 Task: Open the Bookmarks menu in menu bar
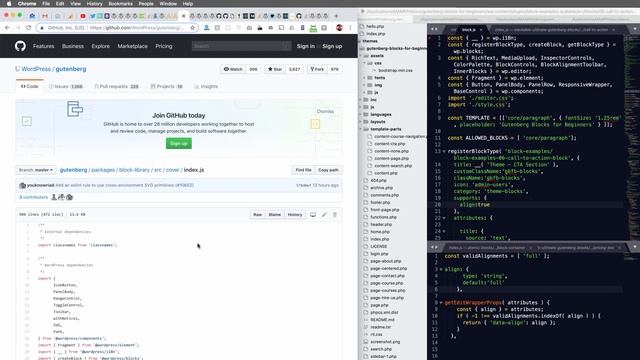pyautogui.click(x=120, y=4)
